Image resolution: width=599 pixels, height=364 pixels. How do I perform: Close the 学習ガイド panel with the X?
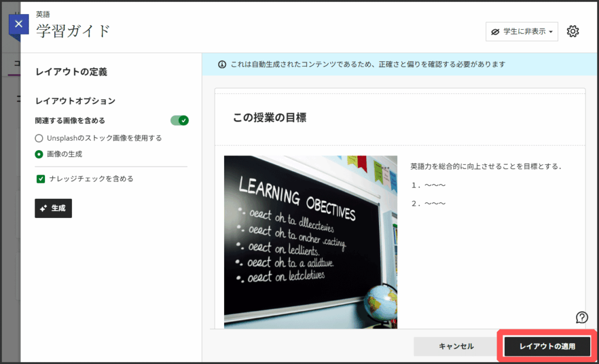pyautogui.click(x=19, y=25)
